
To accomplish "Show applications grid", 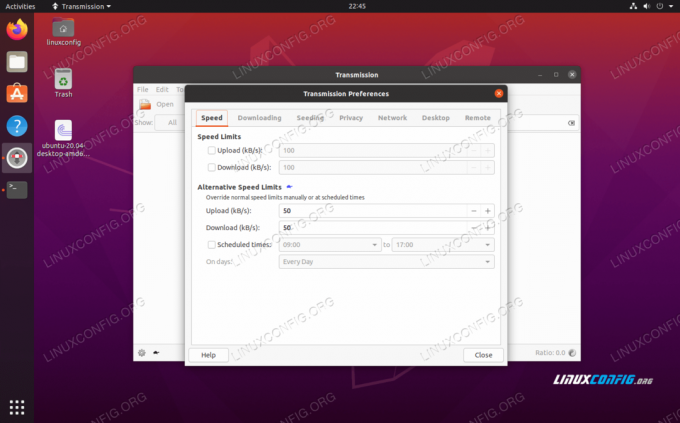I will click(x=17, y=407).
